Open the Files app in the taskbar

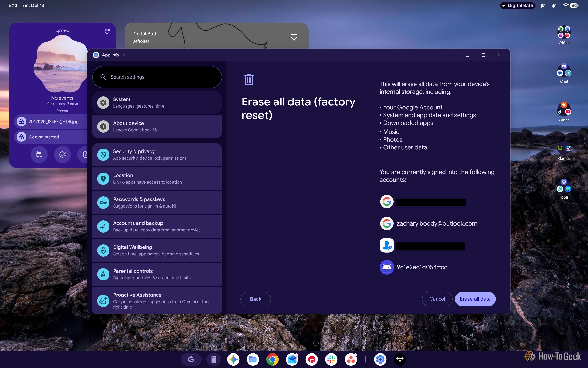253,359
